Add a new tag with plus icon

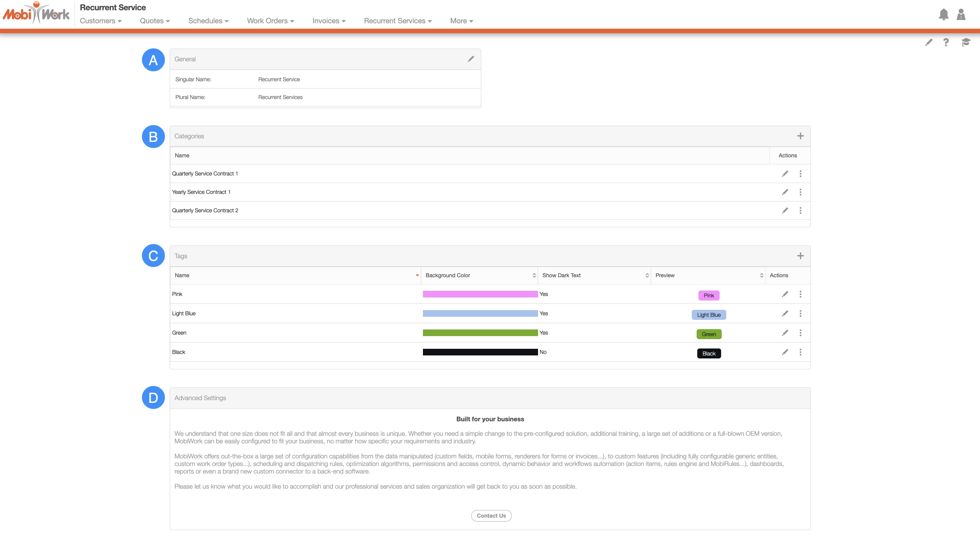coord(800,256)
